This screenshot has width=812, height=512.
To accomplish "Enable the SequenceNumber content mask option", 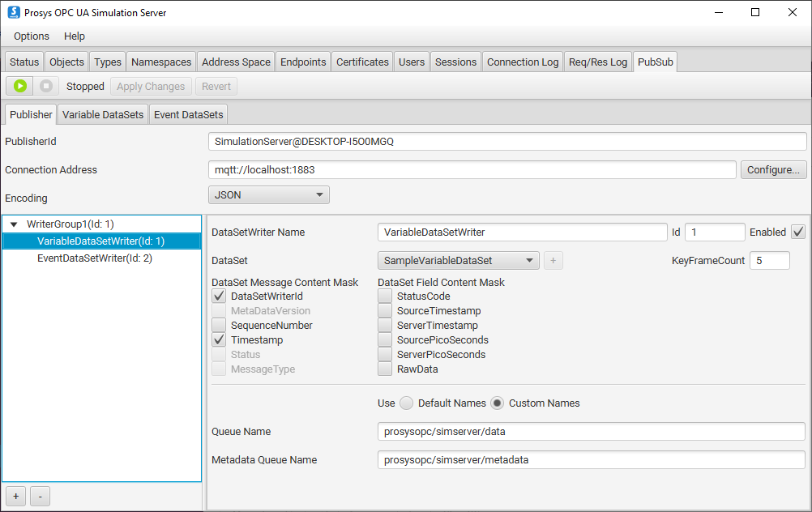I will 219,326.
